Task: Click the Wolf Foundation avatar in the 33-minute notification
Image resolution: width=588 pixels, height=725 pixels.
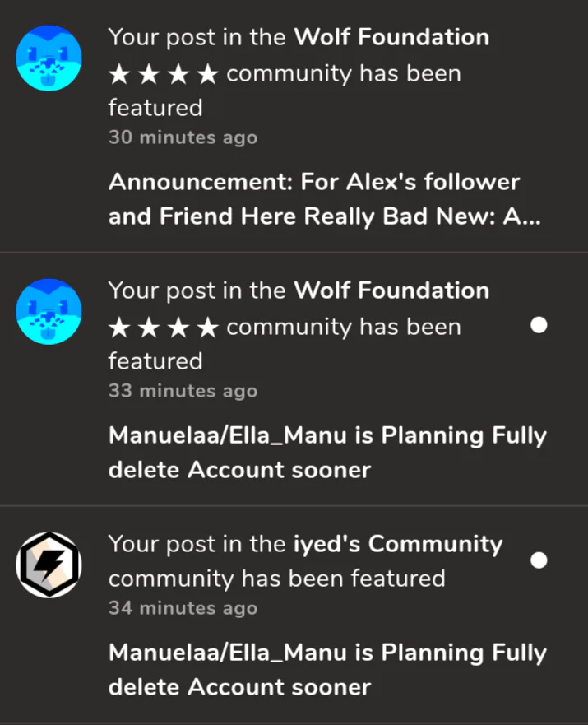Action: (49, 312)
